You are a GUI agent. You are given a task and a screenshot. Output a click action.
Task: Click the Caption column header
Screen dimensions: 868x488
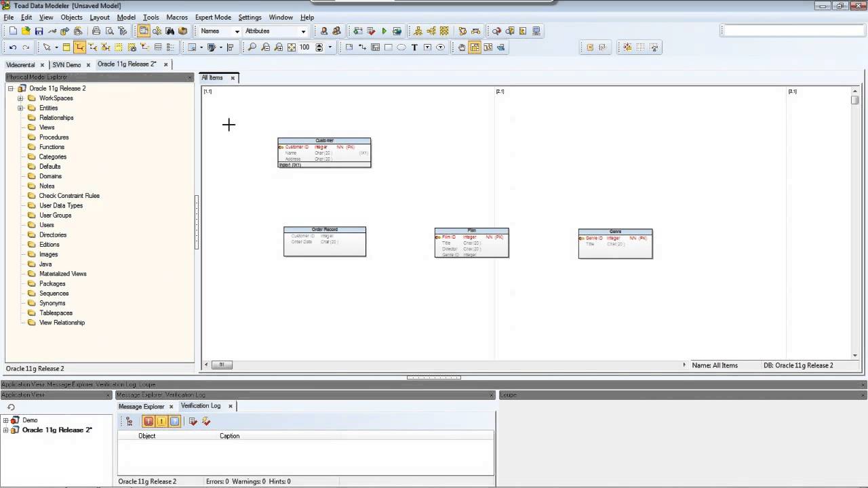[230, 436]
